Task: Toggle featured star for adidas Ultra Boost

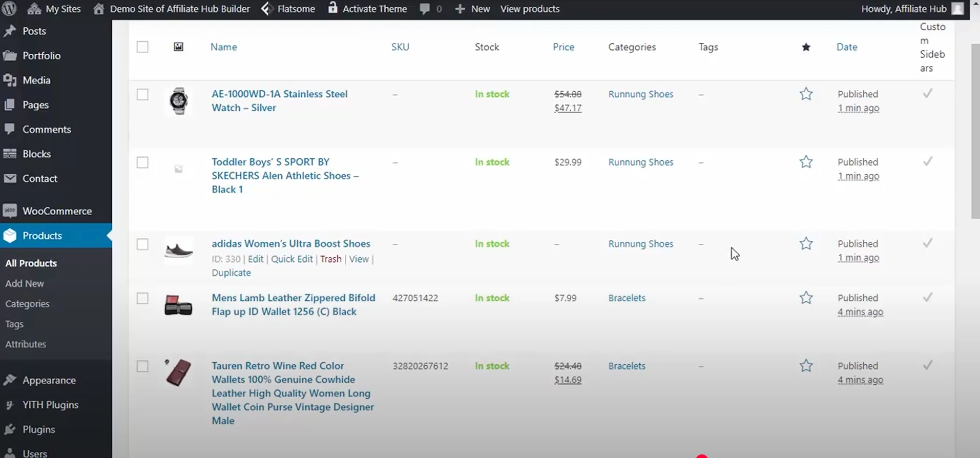Action: [806, 243]
